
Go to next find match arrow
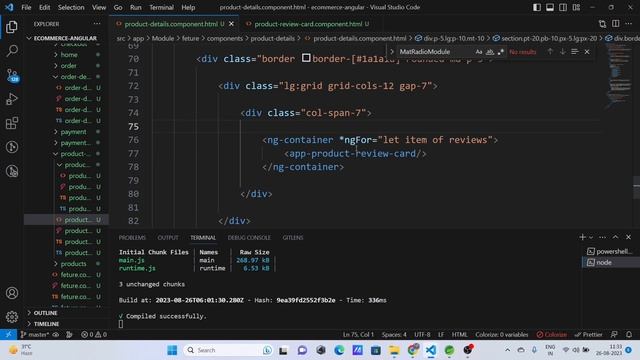tap(562, 52)
